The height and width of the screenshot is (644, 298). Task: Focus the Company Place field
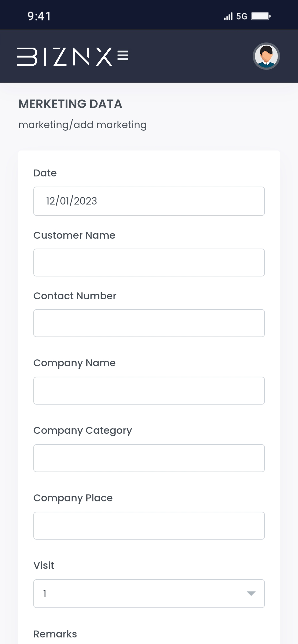[149, 526]
